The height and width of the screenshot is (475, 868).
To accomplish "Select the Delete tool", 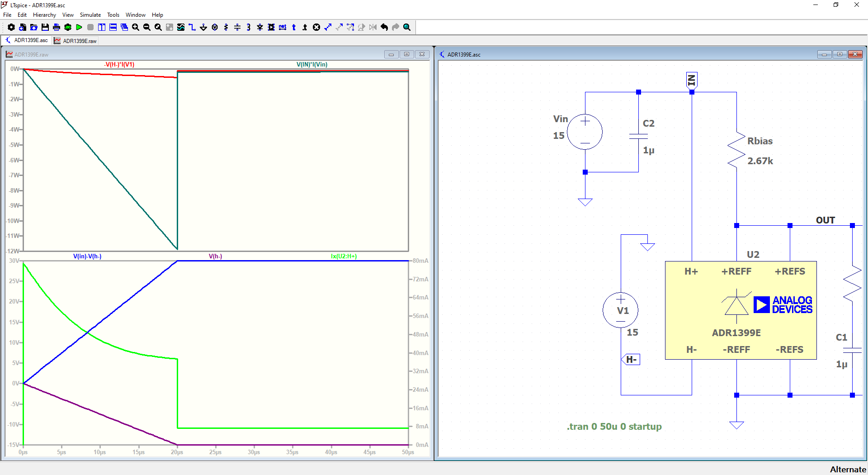I will (316, 27).
